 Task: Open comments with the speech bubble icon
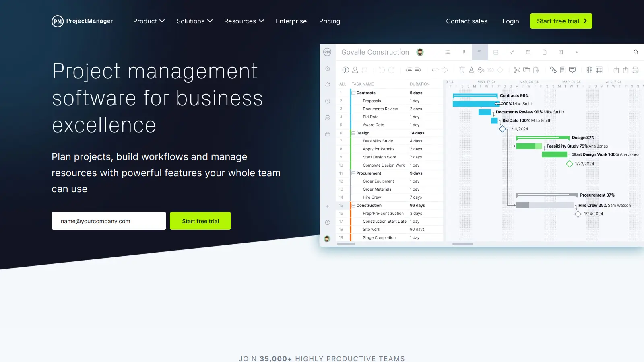572,70
